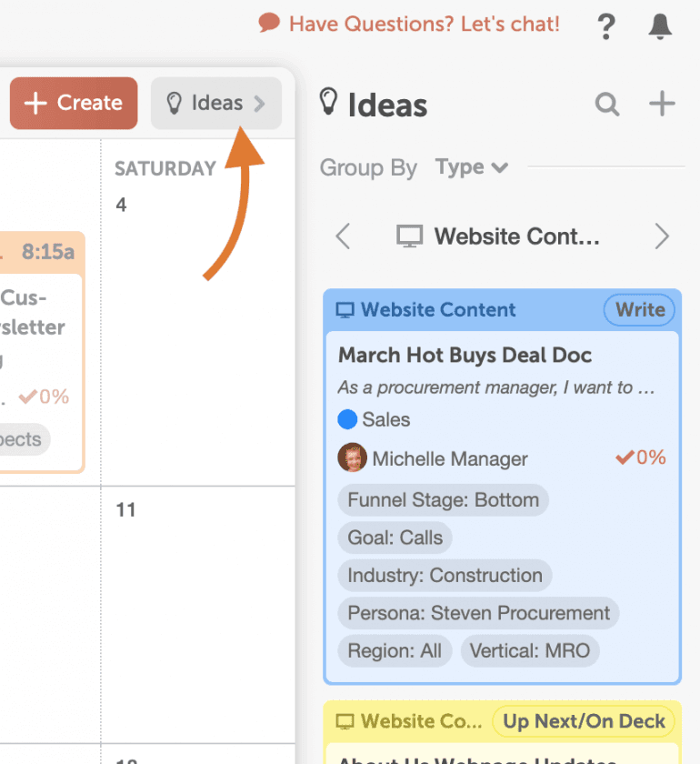
Task: Select the Region: All tag
Action: click(395, 651)
